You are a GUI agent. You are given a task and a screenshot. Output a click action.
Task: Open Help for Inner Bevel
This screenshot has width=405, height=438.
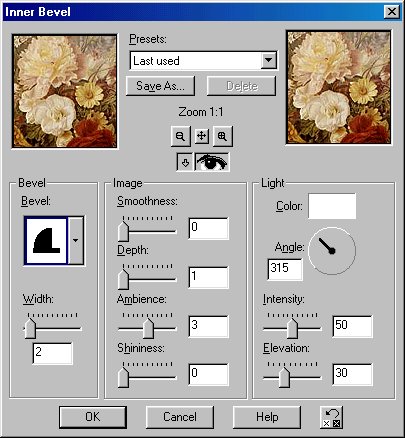point(267,417)
